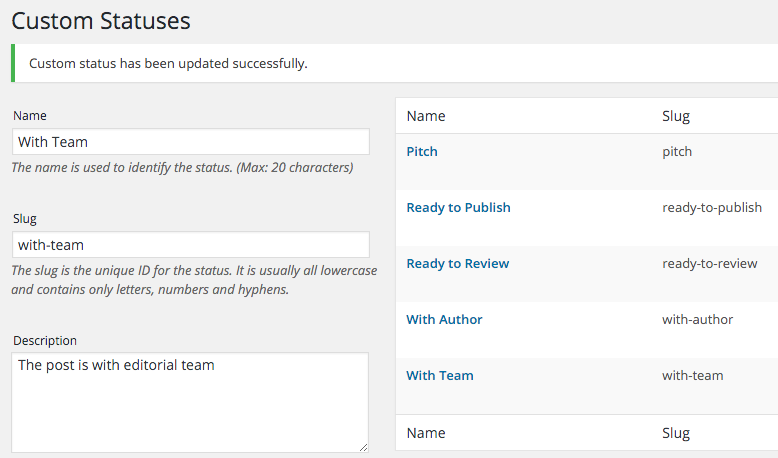Click the Name input field containing With Team
Image resolution: width=778 pixels, height=458 pixels.
tap(191, 142)
